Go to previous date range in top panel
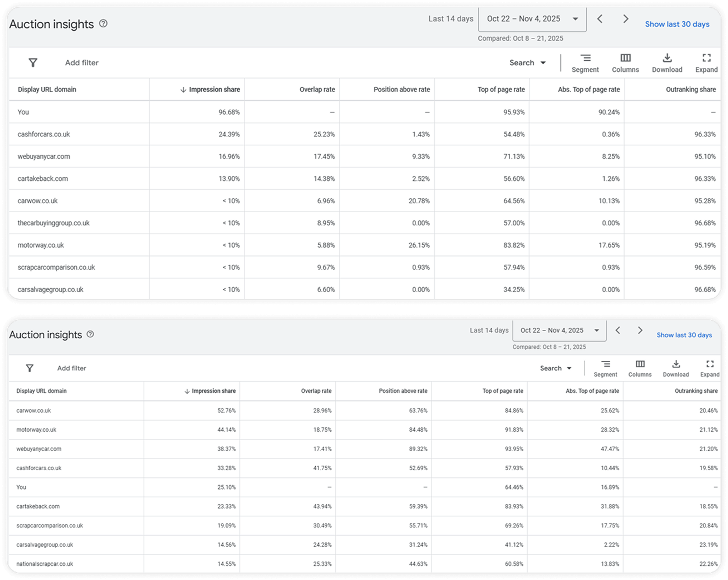The height and width of the screenshot is (580, 728). click(x=600, y=19)
